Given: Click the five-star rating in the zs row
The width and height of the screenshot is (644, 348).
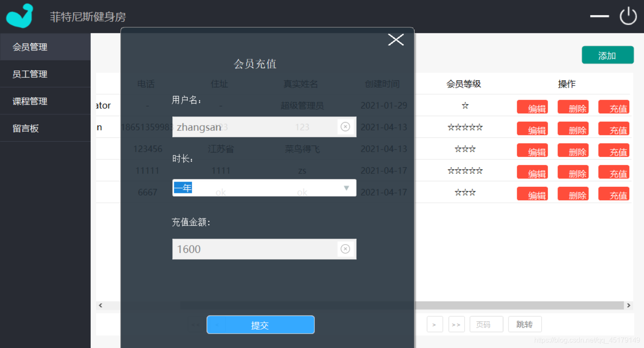Looking at the screenshot, I should (x=465, y=171).
